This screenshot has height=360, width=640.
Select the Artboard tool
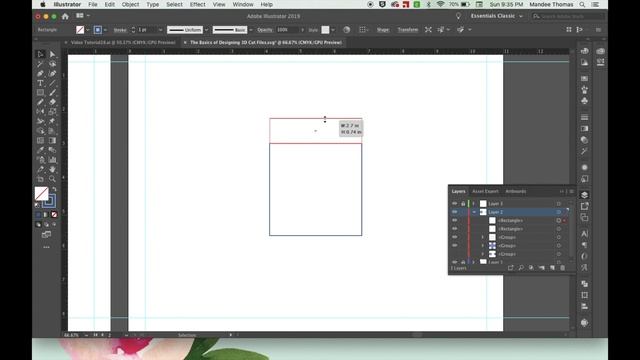40,179
